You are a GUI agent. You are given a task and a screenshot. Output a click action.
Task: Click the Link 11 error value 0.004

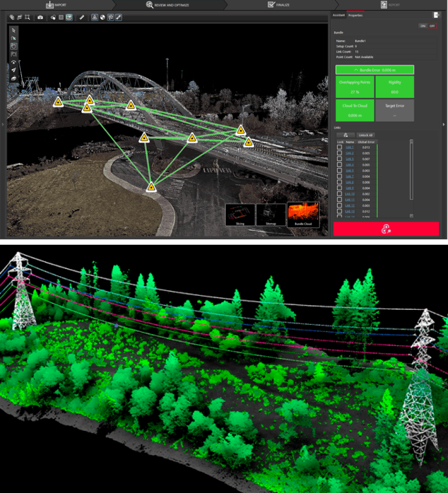click(366, 200)
